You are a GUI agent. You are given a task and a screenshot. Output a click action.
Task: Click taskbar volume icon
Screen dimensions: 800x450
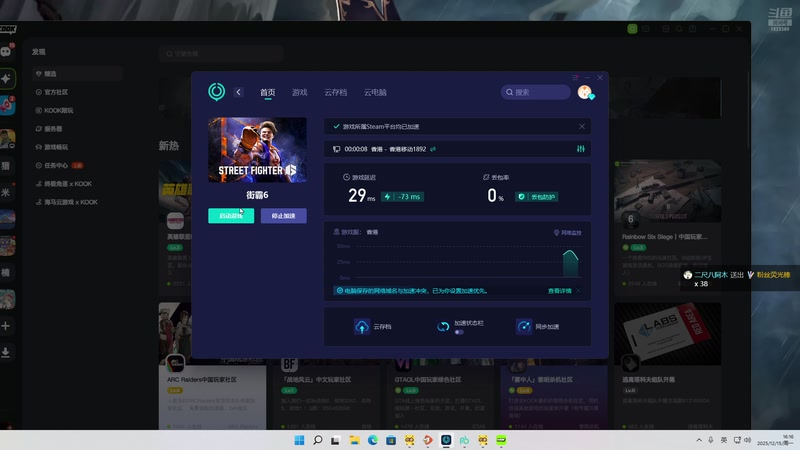tap(747, 440)
